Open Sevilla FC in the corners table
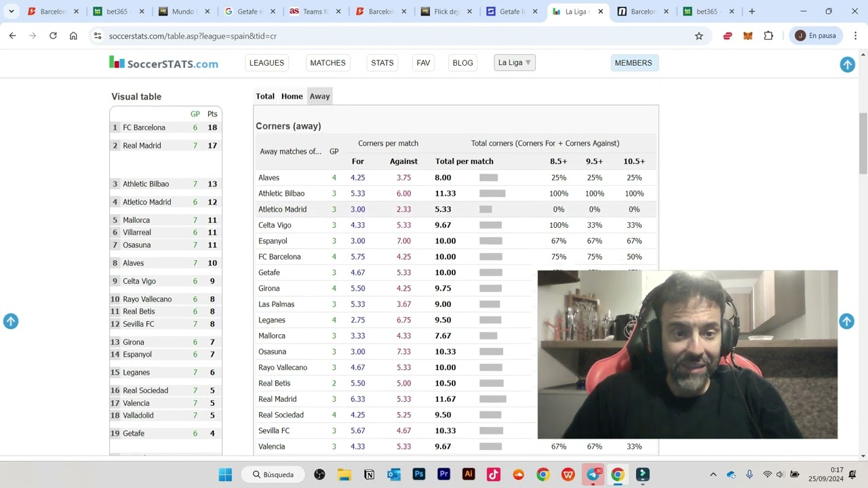Viewport: 868px width, 488px height. tap(274, 430)
